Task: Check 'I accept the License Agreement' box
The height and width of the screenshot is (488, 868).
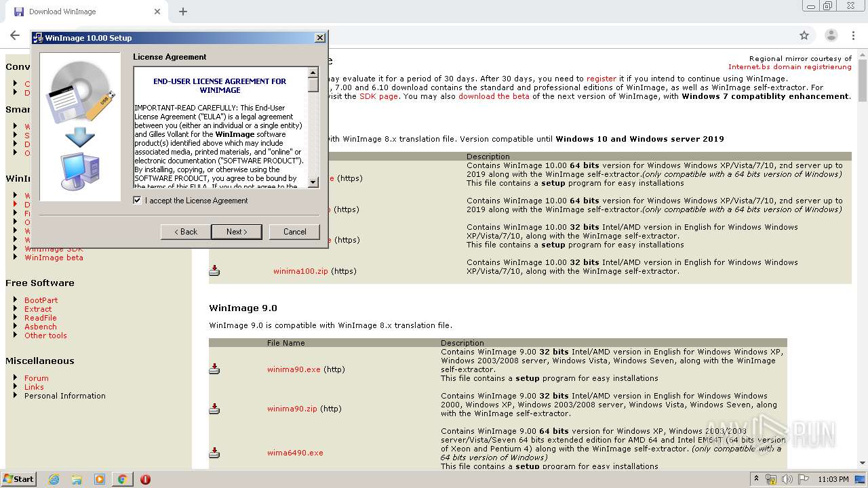Action: pos(138,201)
